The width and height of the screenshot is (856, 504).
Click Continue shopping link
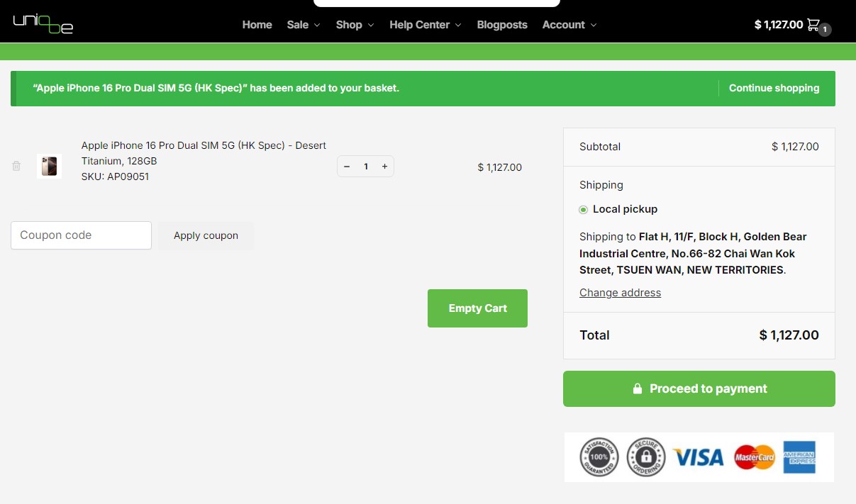[774, 89]
